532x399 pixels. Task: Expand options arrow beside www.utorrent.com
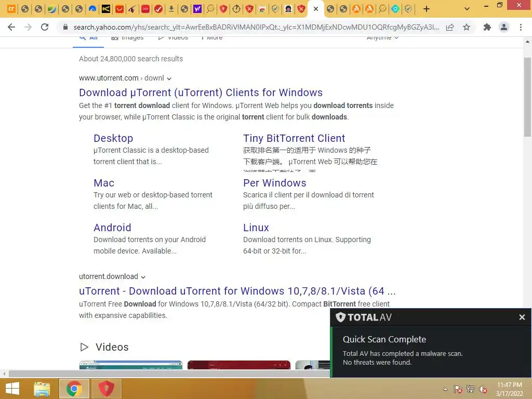tap(169, 79)
